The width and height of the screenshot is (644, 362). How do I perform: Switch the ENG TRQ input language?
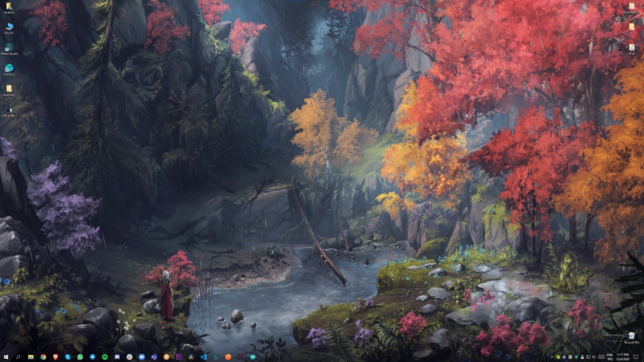pos(610,357)
